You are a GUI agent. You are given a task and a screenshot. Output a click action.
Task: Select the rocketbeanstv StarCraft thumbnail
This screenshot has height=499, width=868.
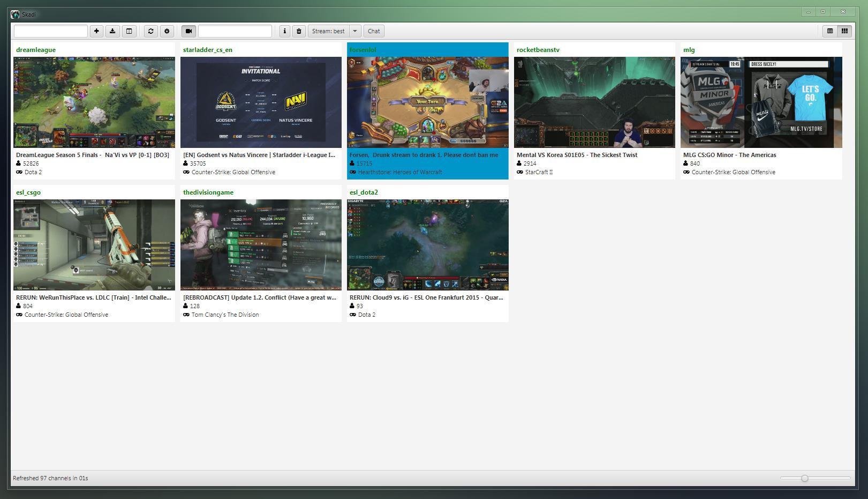[x=594, y=102]
